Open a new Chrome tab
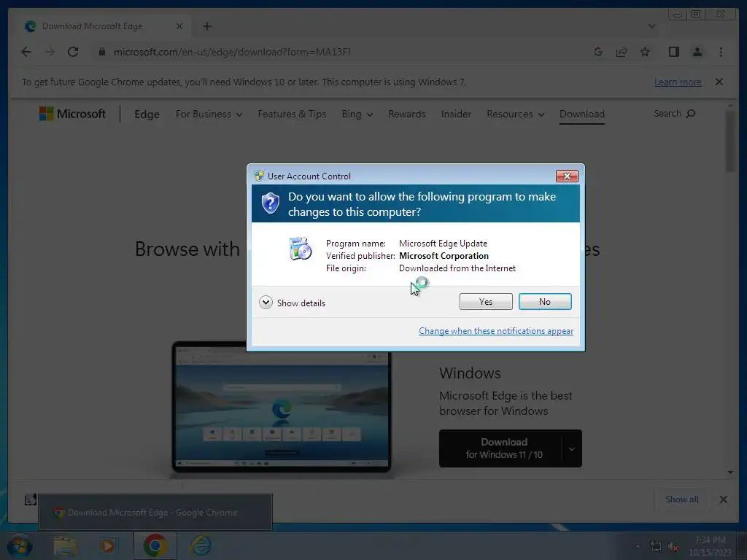The image size is (747, 560). (206, 26)
